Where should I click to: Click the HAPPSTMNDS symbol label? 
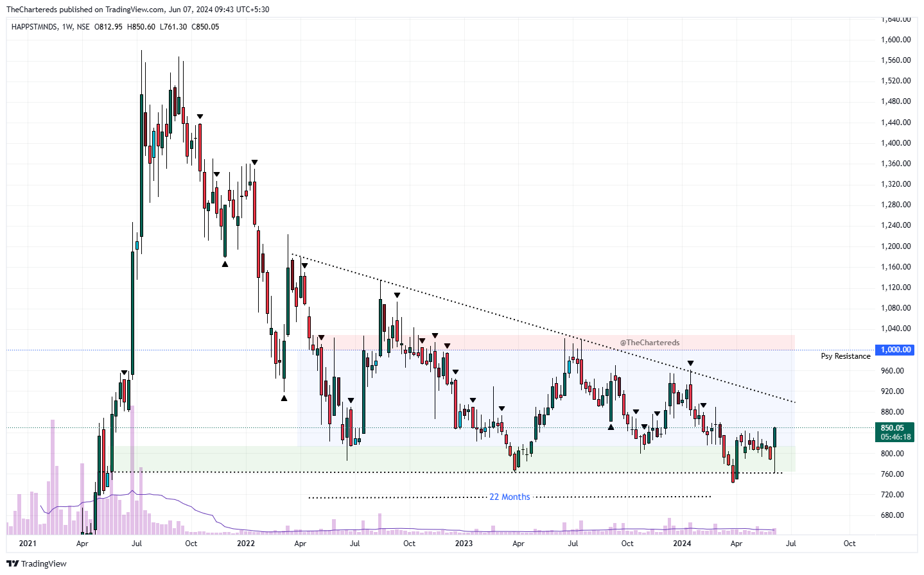pos(34,27)
